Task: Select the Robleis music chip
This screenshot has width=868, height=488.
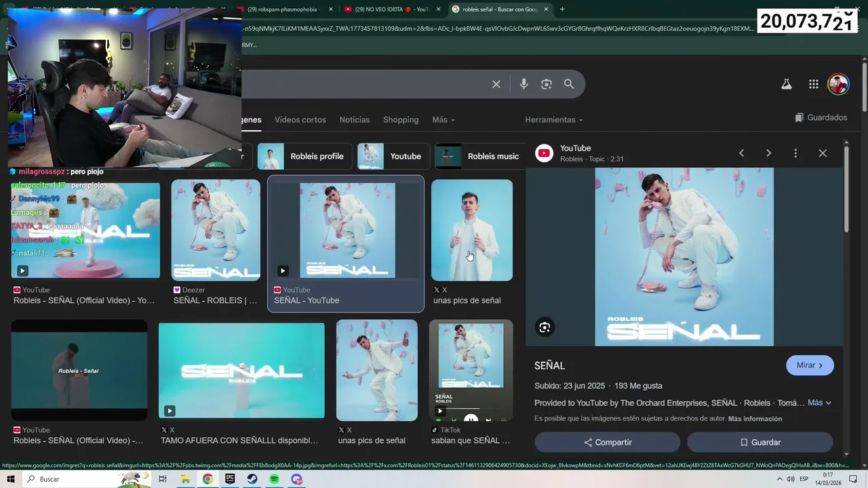Action: pyautogui.click(x=480, y=156)
